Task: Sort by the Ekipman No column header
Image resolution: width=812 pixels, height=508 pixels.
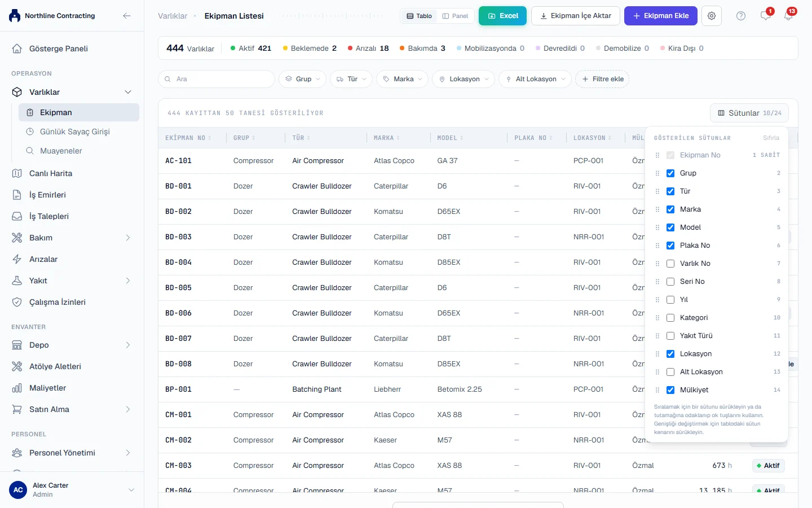Action: 188,138
